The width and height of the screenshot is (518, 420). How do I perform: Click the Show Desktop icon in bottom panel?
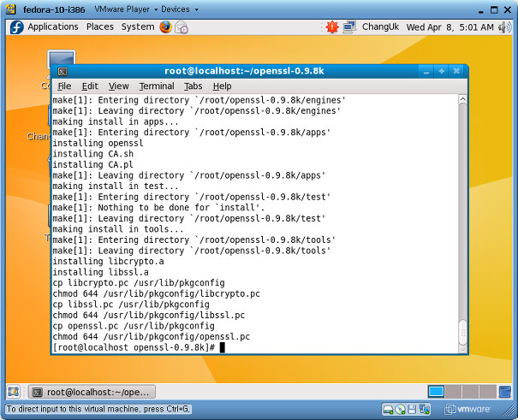[x=14, y=392]
